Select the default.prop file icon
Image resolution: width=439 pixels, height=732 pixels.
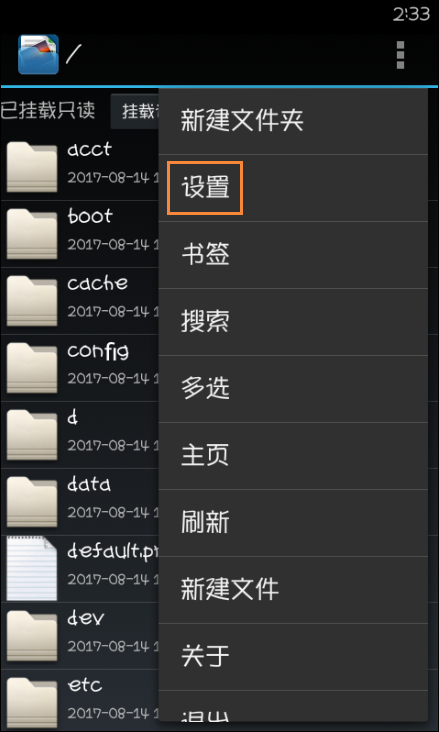[32, 569]
